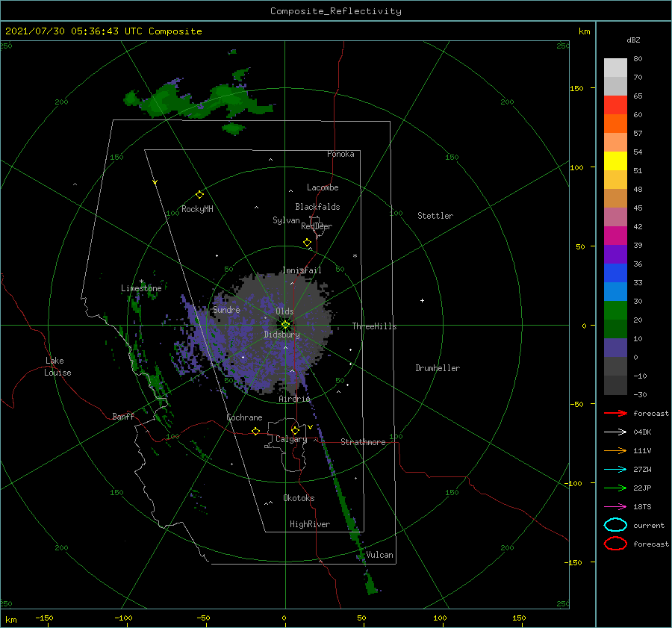Click the green 22JP arrow in legend

point(615,488)
